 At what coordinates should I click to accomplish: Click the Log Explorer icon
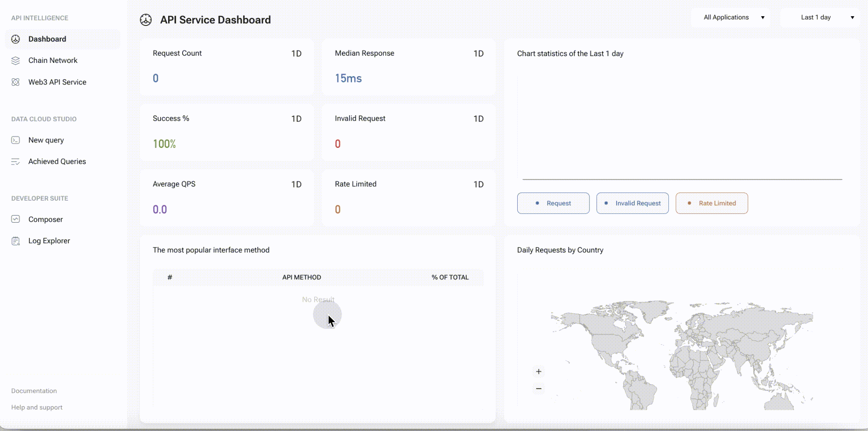click(16, 241)
